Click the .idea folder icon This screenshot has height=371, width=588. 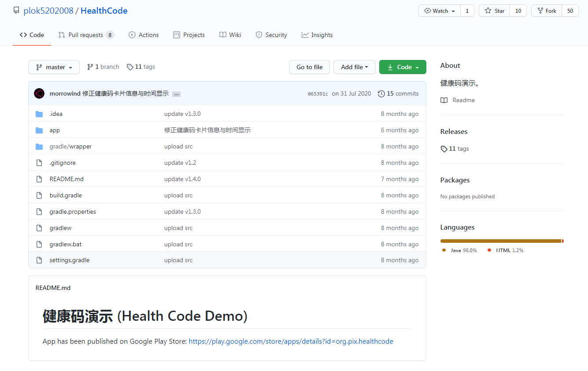[x=39, y=114]
